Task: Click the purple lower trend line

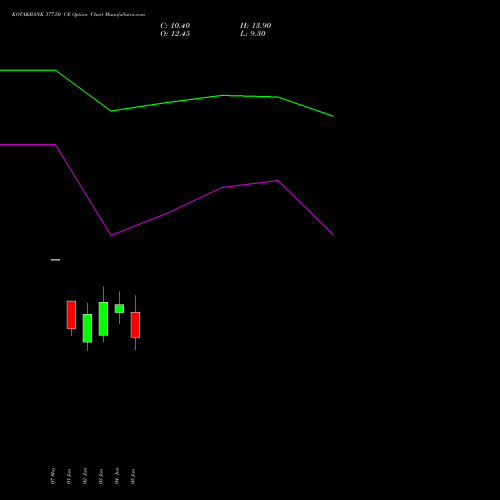Action: (167, 213)
